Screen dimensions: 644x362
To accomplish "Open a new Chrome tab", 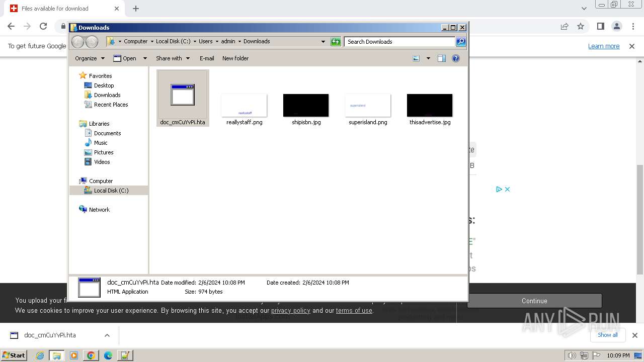I will pos(136,9).
